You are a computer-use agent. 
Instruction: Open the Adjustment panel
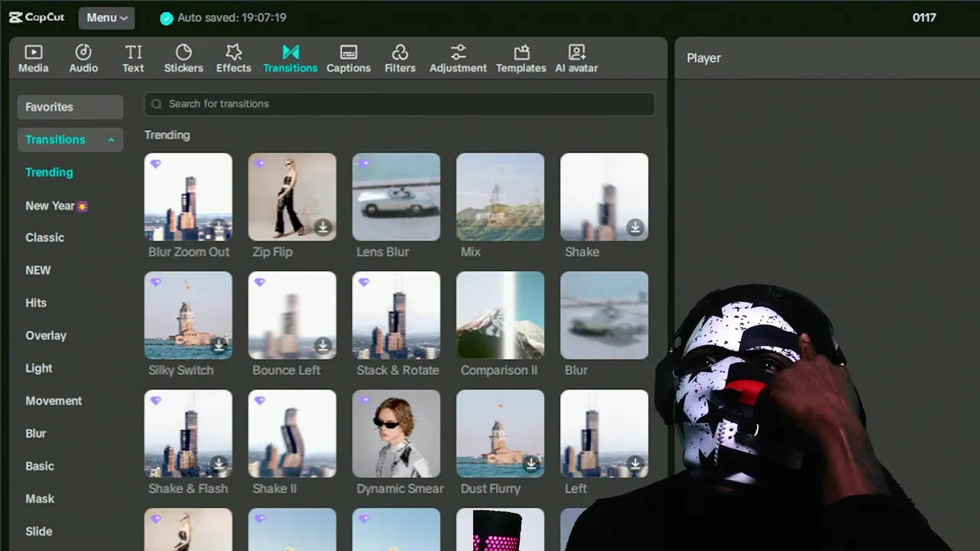(x=458, y=59)
